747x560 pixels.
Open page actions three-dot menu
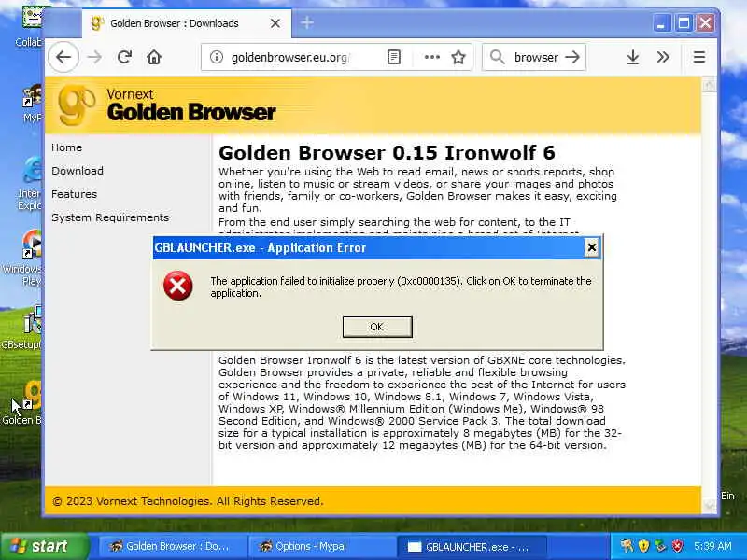pyautogui.click(x=431, y=57)
